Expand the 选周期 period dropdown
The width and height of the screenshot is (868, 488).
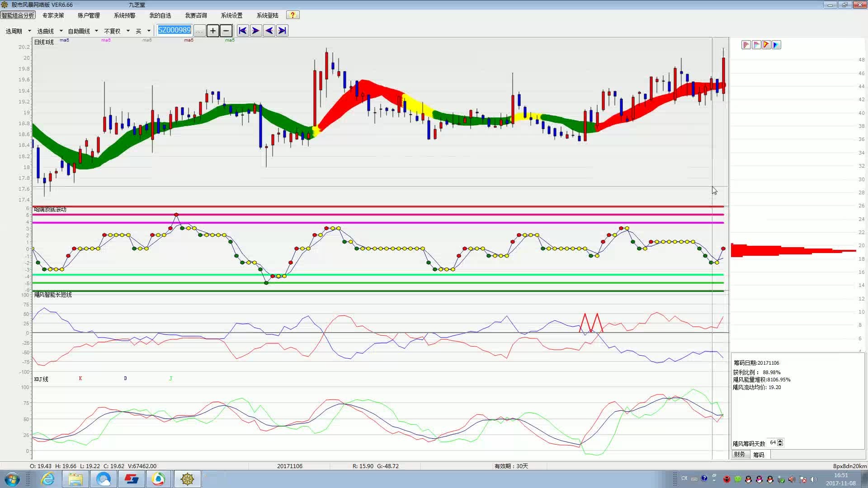[x=18, y=31]
